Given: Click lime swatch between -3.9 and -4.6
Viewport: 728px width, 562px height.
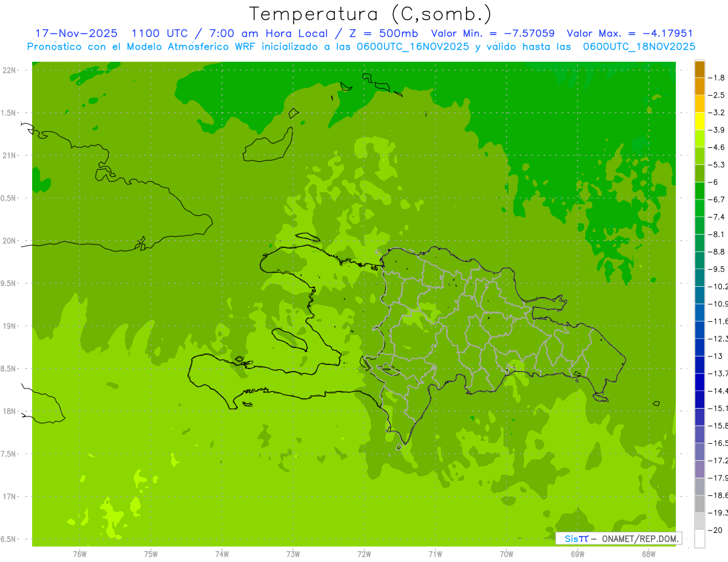Looking at the screenshot, I should 699,139.
